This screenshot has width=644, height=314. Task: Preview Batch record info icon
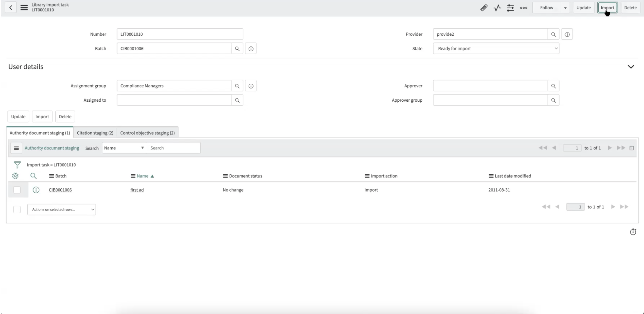251,49
